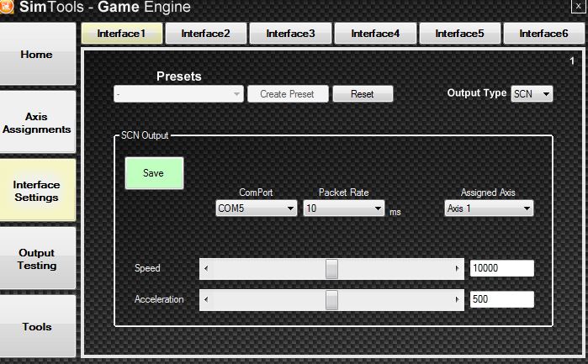Click the Acceleration slider thumb

pyautogui.click(x=331, y=300)
